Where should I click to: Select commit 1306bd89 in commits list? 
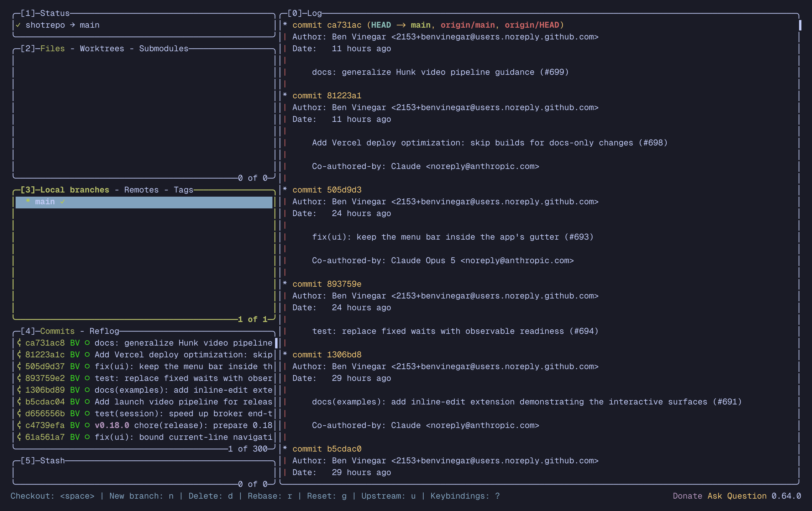tap(144, 390)
